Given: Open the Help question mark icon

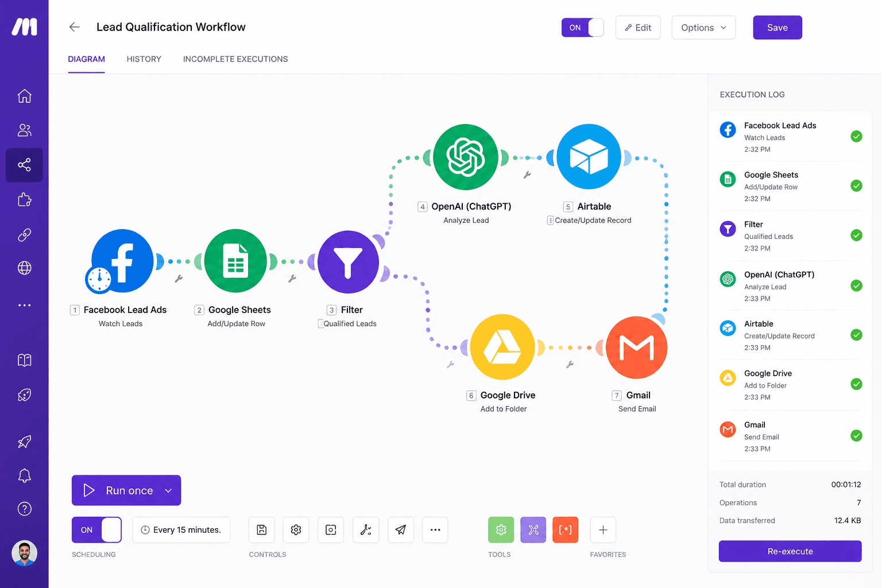Looking at the screenshot, I should [24, 509].
